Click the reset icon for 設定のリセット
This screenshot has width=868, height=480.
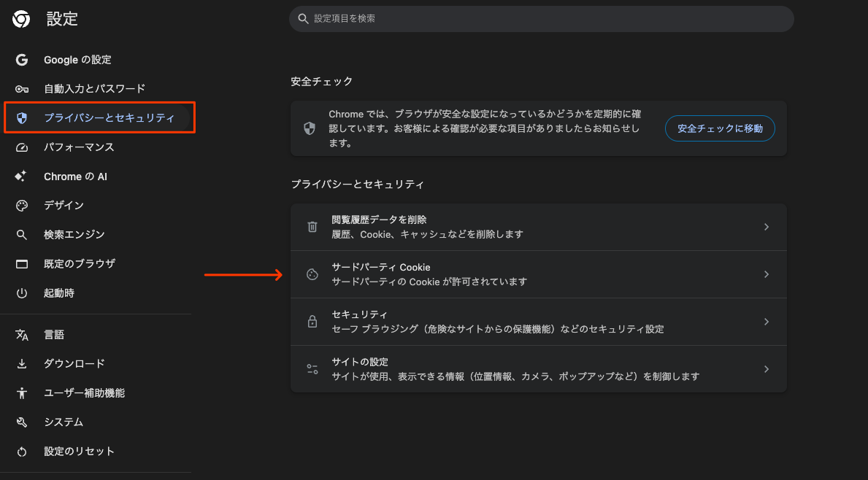(x=22, y=452)
